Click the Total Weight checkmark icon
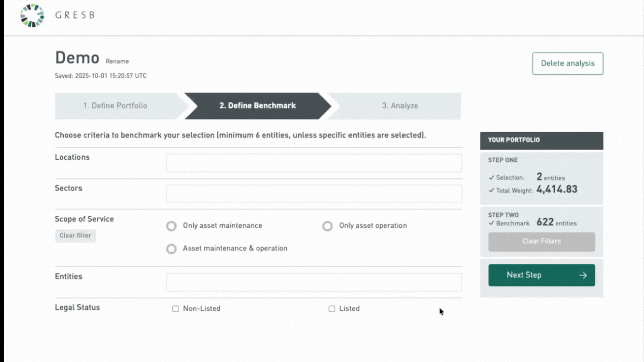The image size is (644, 362). 491,190
